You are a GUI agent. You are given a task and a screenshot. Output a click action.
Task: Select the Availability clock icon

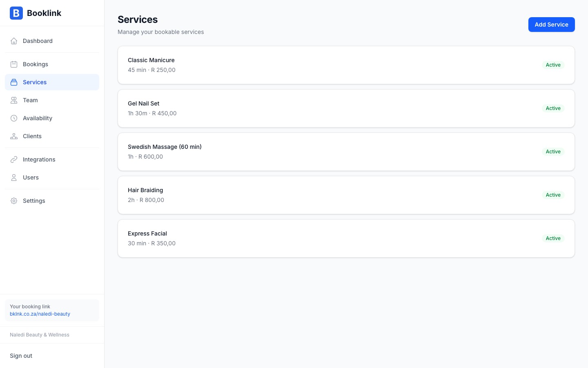pos(14,118)
